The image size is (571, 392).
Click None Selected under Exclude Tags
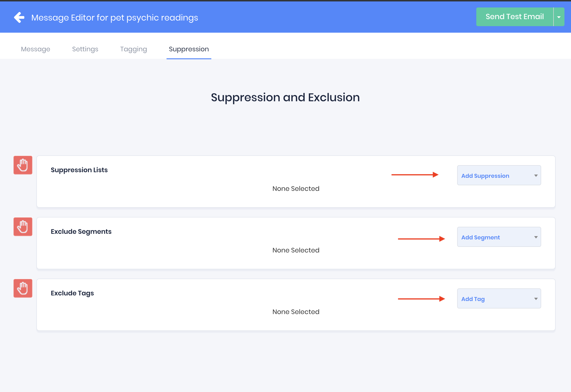pyautogui.click(x=296, y=312)
